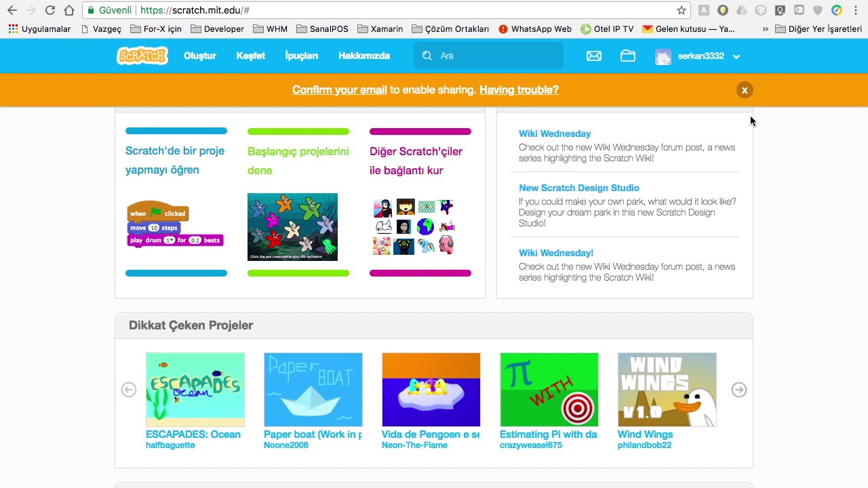Open the Oluştur menu
Screen dimensions: 868x488
pyautogui.click(x=200, y=56)
